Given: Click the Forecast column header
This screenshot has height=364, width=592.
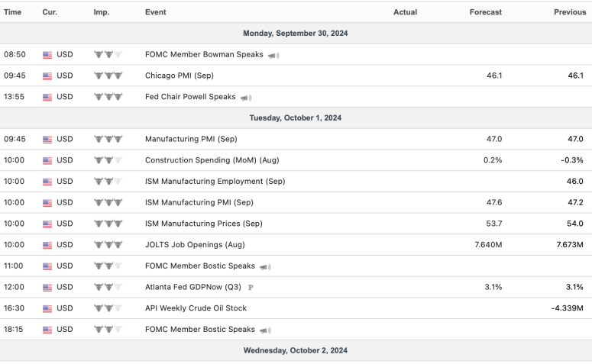Looking at the screenshot, I should tap(486, 12).
